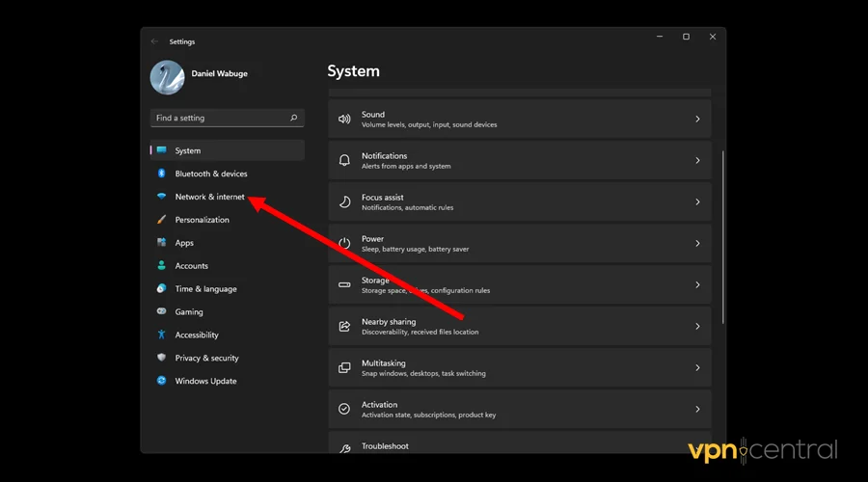Click the settings list vertical scrollbar

[x=723, y=237]
